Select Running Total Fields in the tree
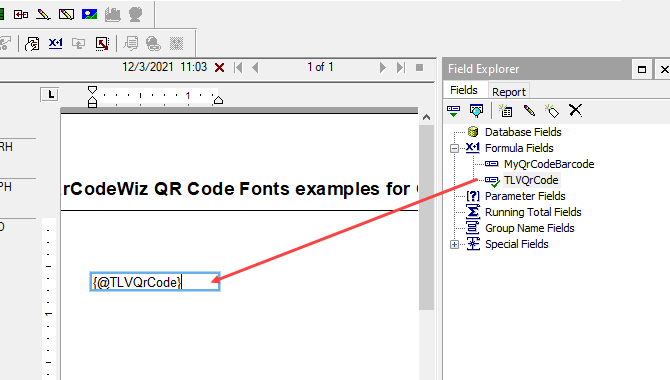Image resolution: width=670 pixels, height=380 pixels. click(x=533, y=212)
